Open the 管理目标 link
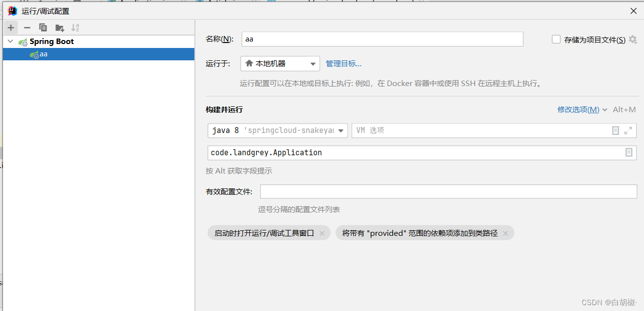Image resolution: width=644 pixels, height=311 pixels. point(343,63)
